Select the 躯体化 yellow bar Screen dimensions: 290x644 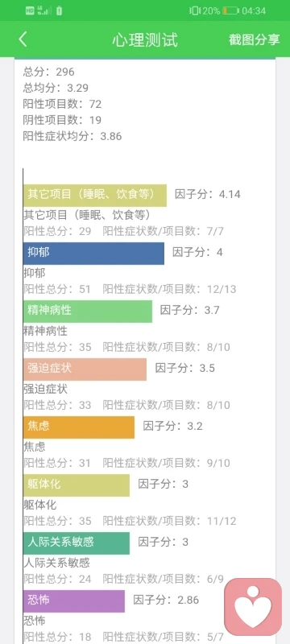pos(77,485)
